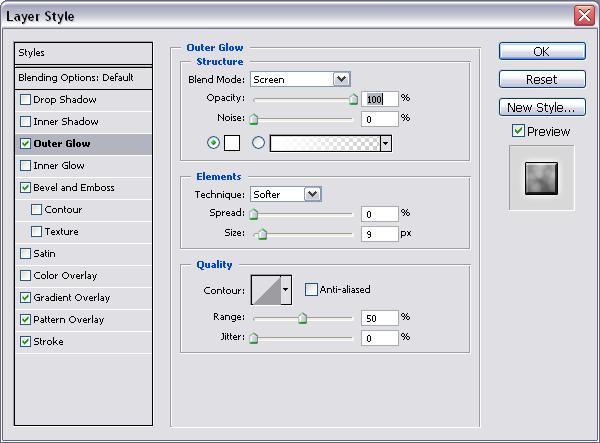Select Blending Options: Default

tap(83, 78)
